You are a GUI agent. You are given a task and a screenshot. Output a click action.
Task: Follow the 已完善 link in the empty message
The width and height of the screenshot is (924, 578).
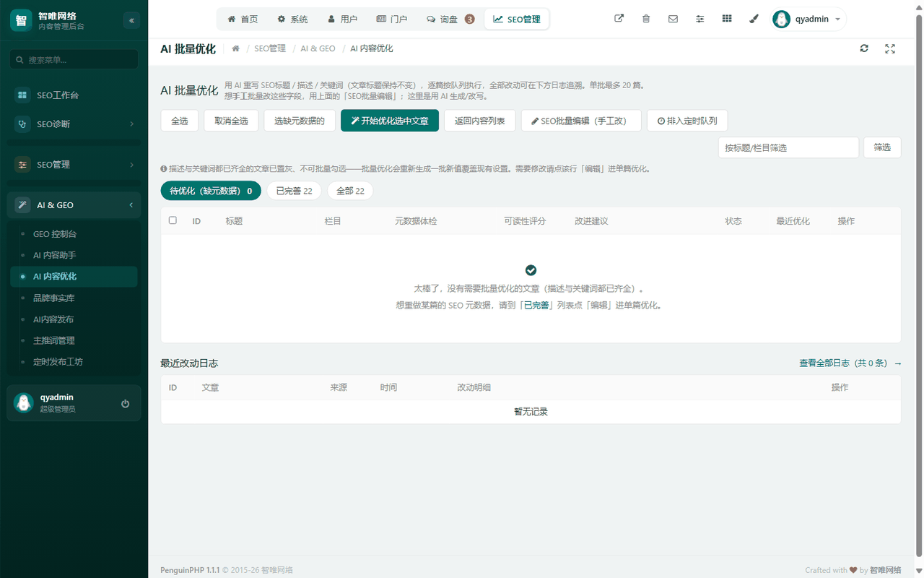click(536, 306)
